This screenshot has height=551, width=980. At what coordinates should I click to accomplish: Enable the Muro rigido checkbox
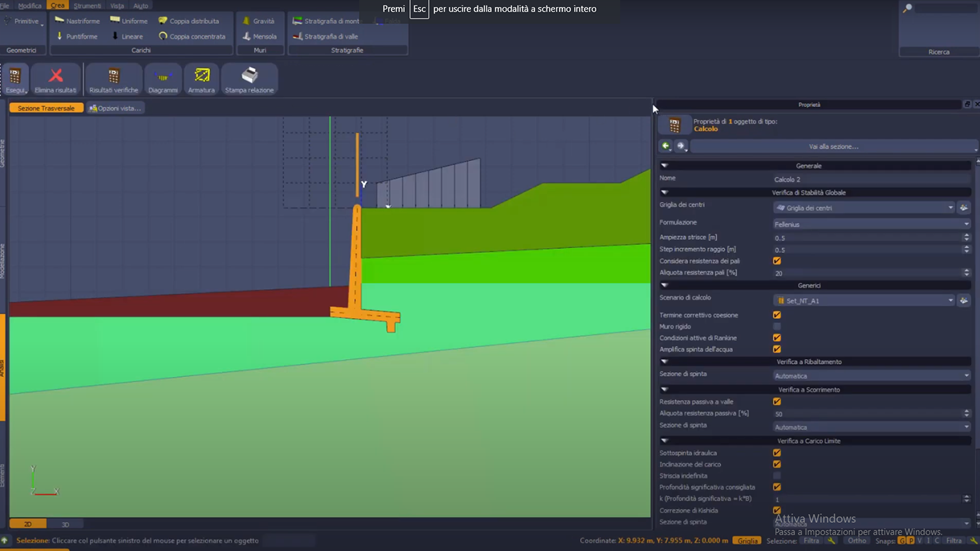(777, 327)
